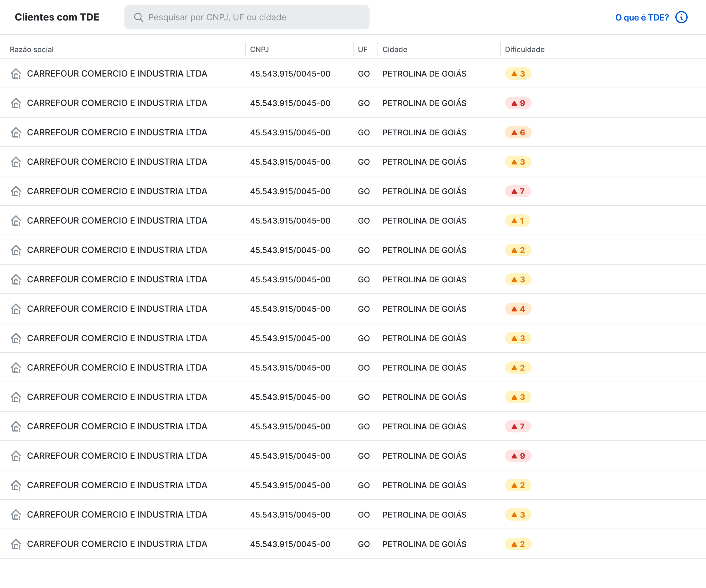Sort by the Razão social column header
The image size is (706, 588).
pos(32,49)
